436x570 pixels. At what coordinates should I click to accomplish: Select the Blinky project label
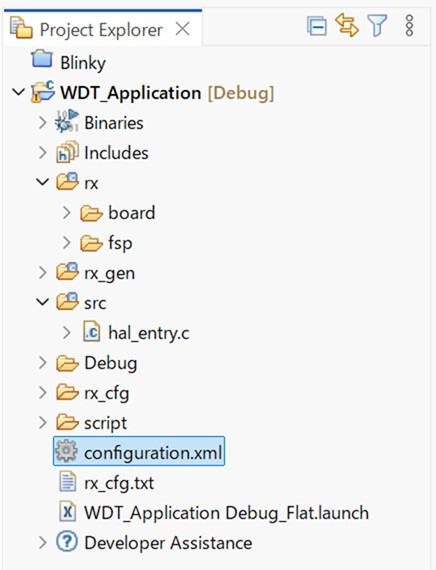[83, 63]
